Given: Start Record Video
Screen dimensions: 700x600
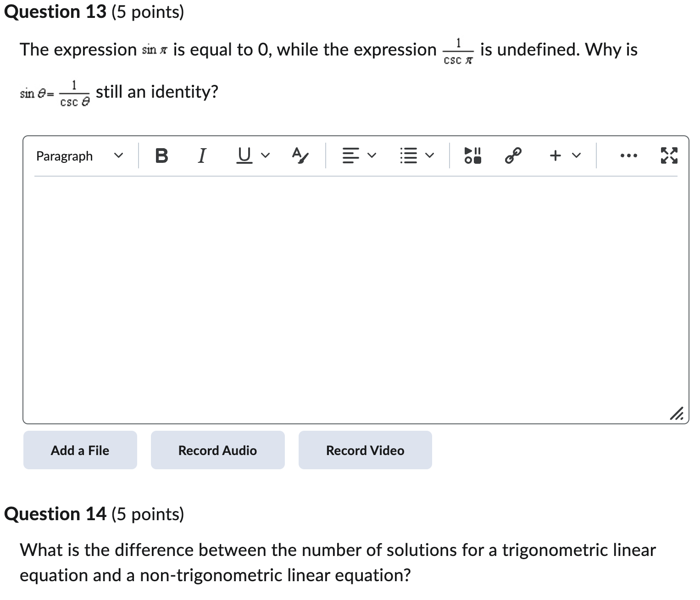Looking at the screenshot, I should pos(365,450).
